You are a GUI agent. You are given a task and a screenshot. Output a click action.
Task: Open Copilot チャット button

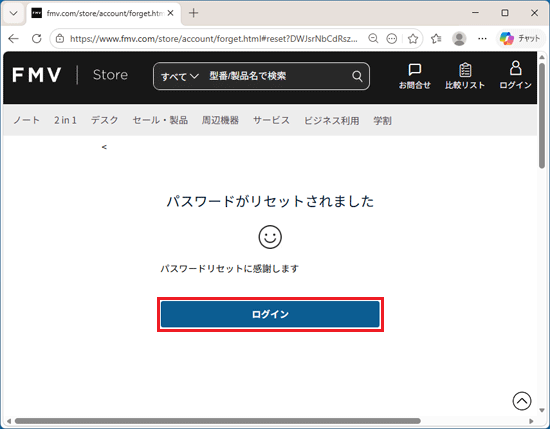521,38
